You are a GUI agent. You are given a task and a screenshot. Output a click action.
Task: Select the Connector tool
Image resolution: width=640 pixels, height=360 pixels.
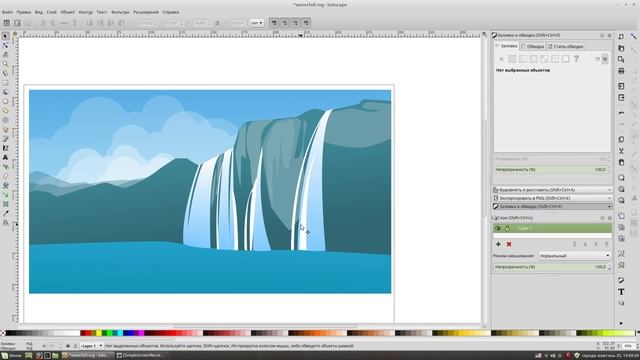coord(5,223)
